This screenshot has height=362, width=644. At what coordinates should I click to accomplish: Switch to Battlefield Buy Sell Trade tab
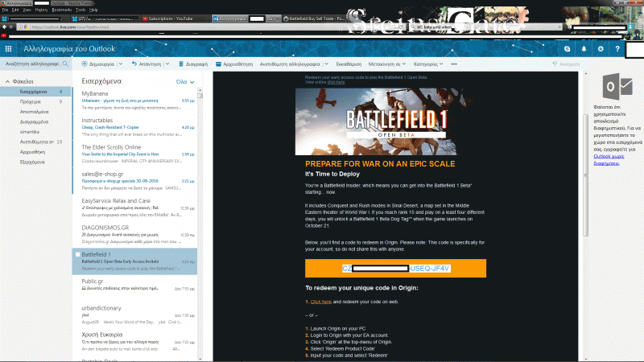(314, 19)
